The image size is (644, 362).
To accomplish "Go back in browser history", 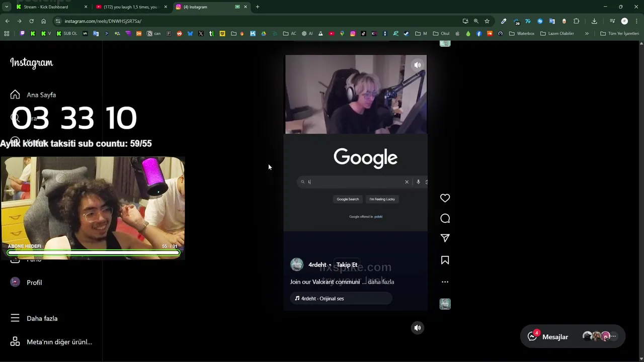I will tap(7, 21).
